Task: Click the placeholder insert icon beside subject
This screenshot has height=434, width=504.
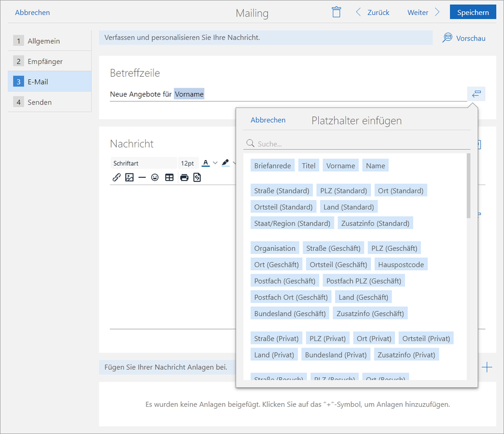Action: coord(476,94)
